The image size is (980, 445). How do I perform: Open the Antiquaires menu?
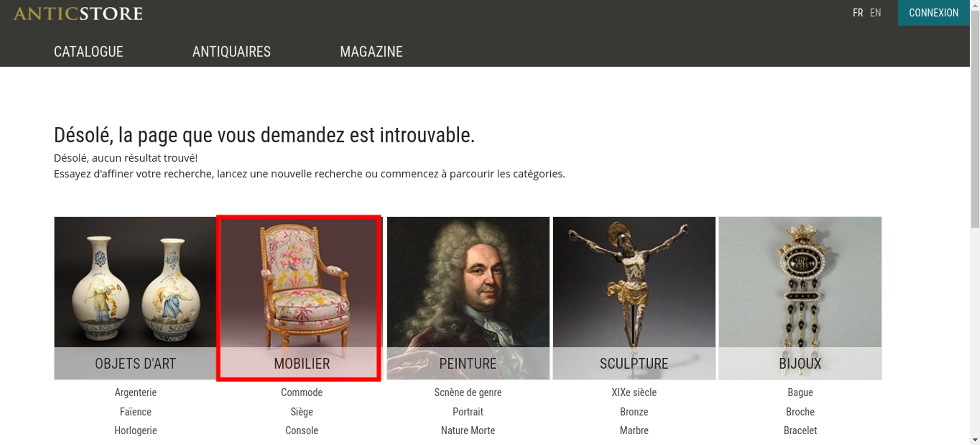231,51
